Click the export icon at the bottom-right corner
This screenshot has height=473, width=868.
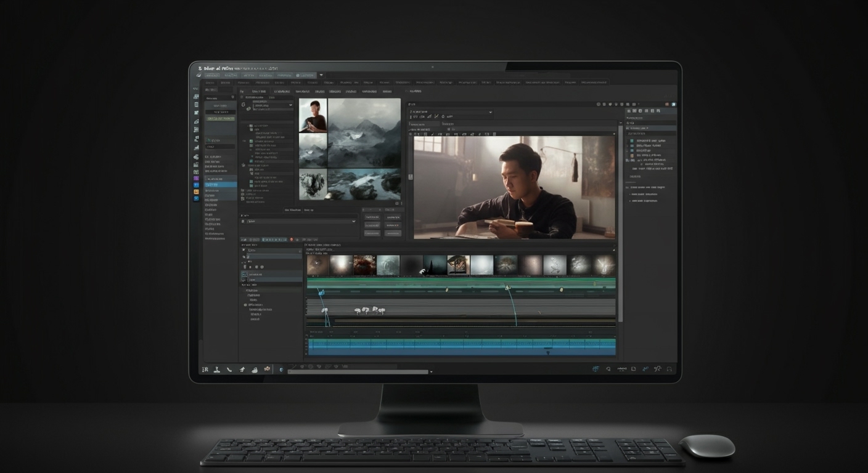click(x=669, y=369)
